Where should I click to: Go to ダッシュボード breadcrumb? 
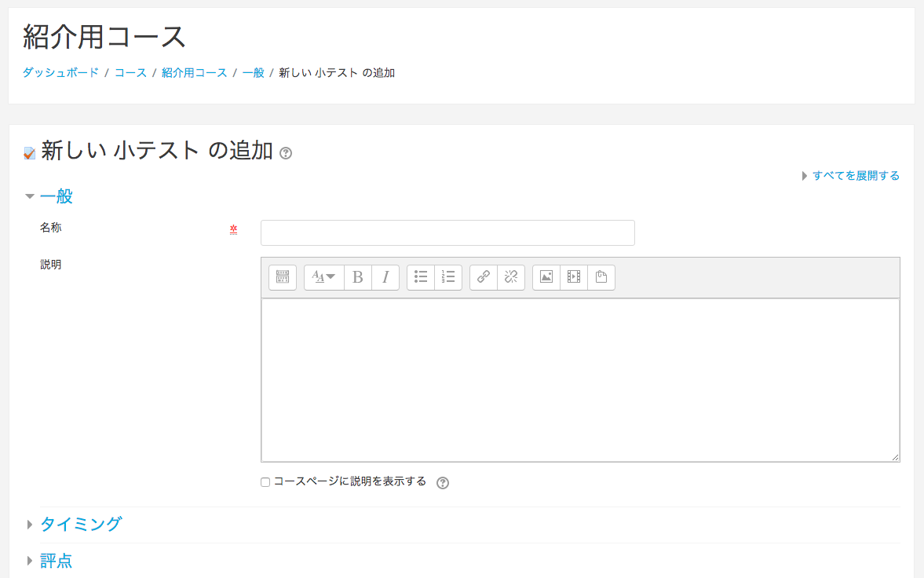click(x=60, y=73)
